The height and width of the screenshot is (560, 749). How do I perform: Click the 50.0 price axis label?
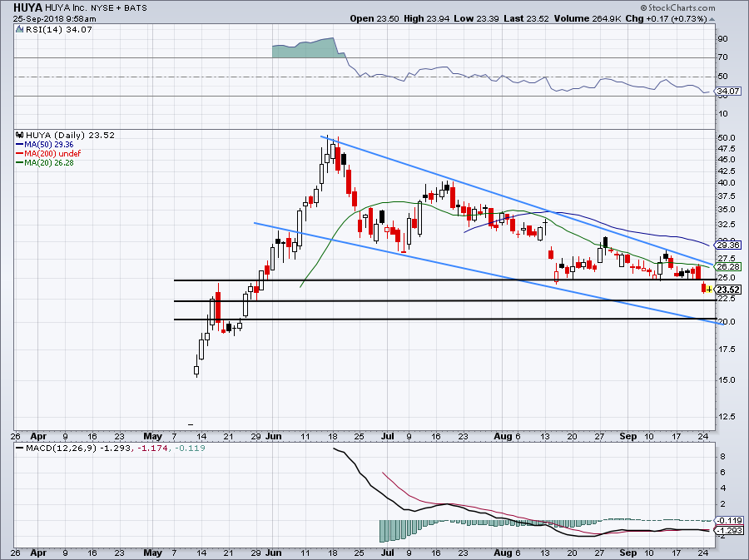(727, 138)
